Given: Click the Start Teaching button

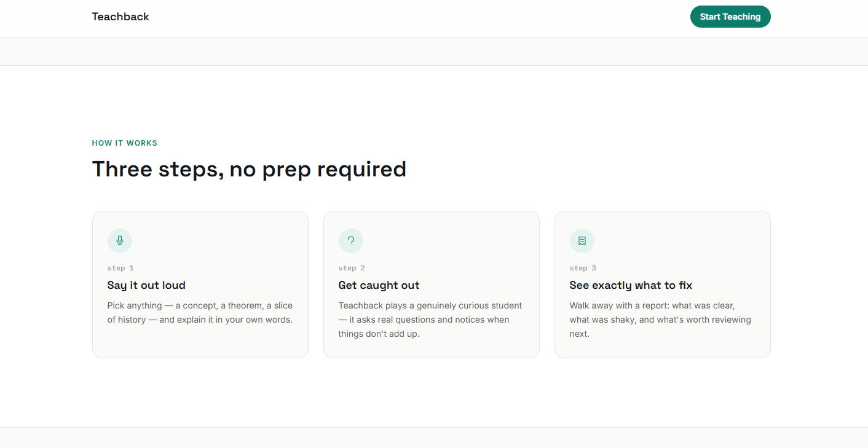Looking at the screenshot, I should click(730, 17).
